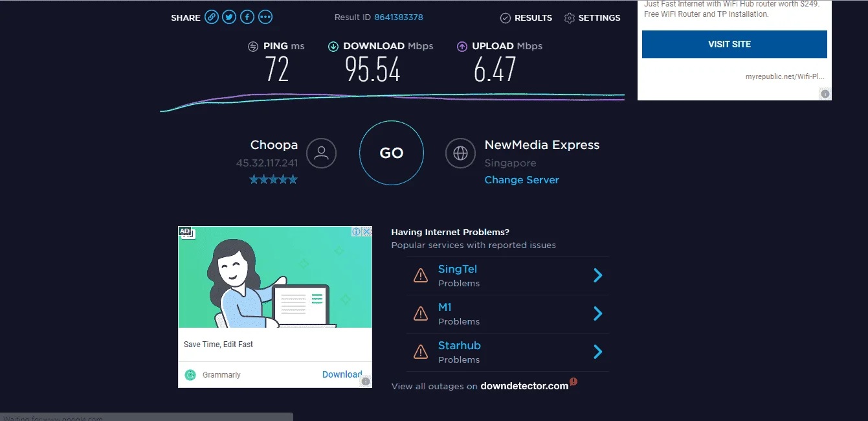Copy the share link icon
Screen dimensions: 868x421
point(212,17)
